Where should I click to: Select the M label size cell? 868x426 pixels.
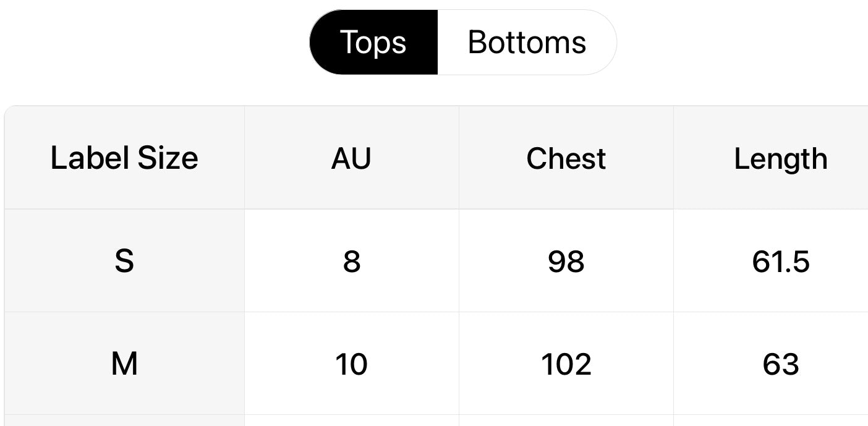(x=124, y=364)
